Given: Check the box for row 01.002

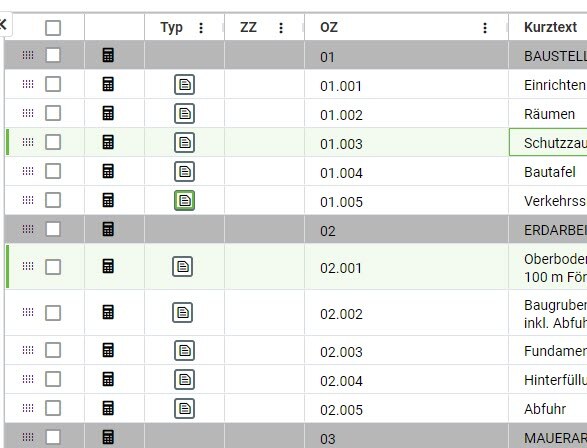Looking at the screenshot, I should pos(53,113).
